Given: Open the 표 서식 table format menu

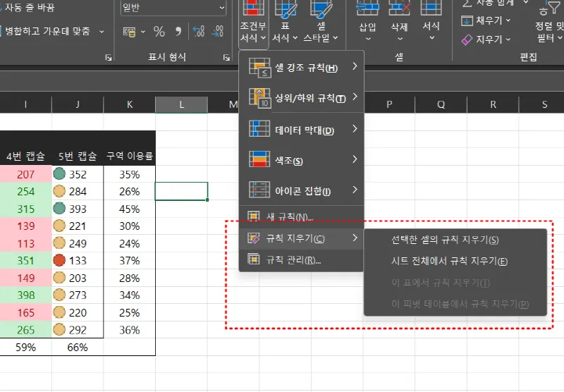Looking at the screenshot, I should [285, 22].
